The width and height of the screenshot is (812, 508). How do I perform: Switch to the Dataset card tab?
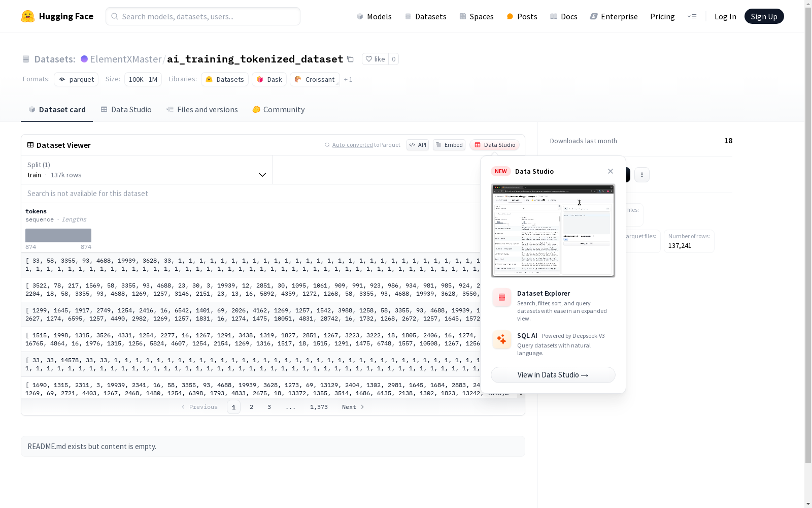[x=57, y=110]
